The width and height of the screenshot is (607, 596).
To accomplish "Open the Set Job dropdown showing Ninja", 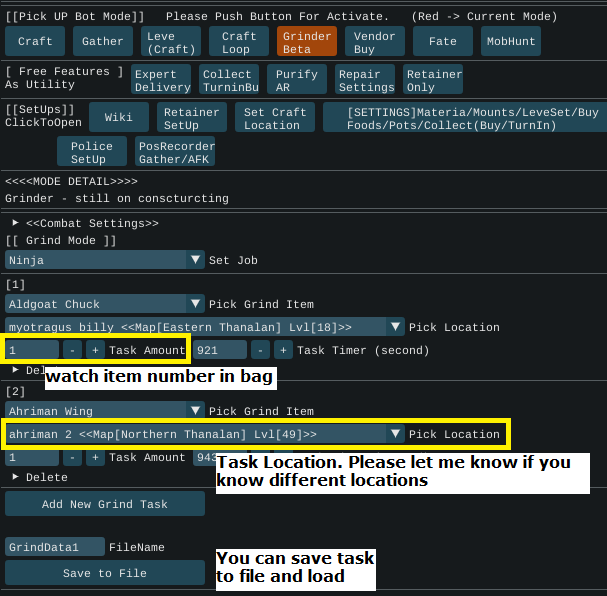I will pos(196,260).
